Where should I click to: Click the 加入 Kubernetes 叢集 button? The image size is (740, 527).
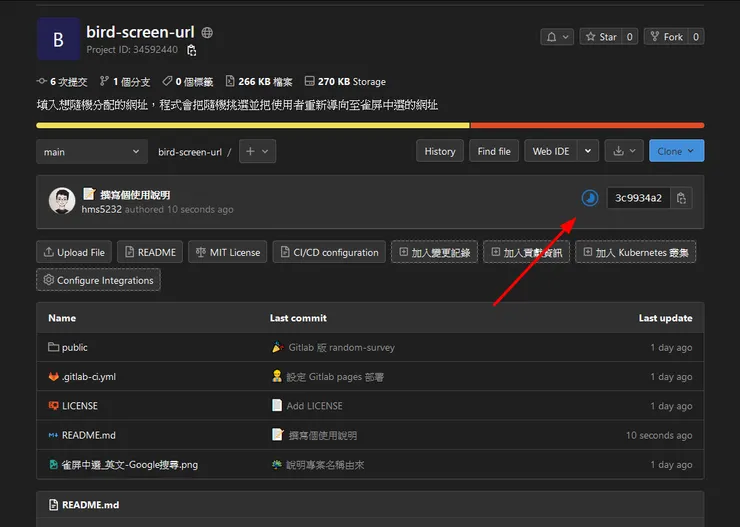(635, 252)
